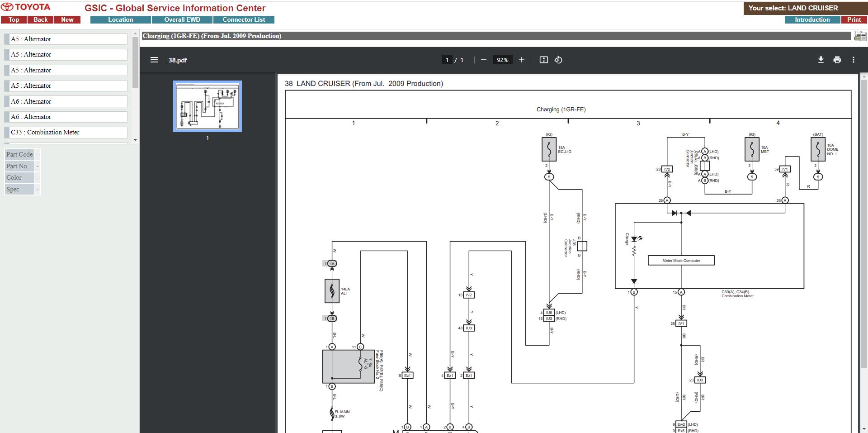This screenshot has width=868, height=433.
Task: Click the Top button
Action: pos(14,19)
